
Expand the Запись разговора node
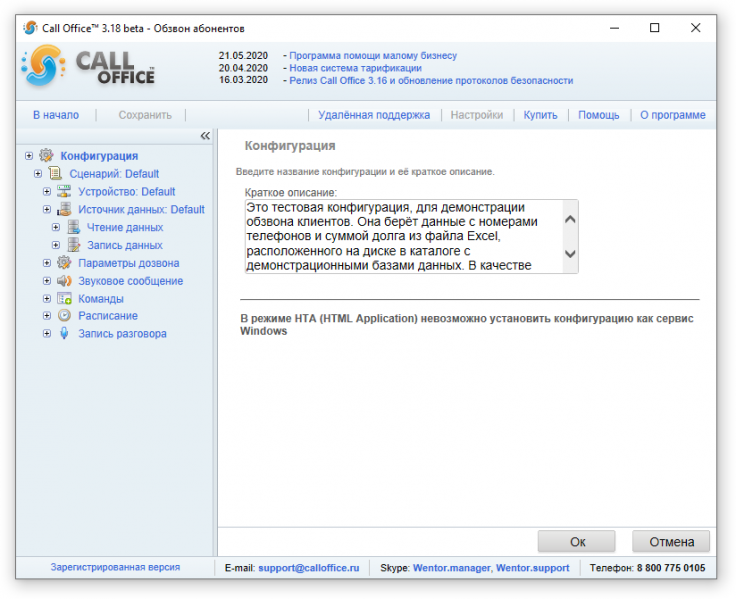click(47, 333)
